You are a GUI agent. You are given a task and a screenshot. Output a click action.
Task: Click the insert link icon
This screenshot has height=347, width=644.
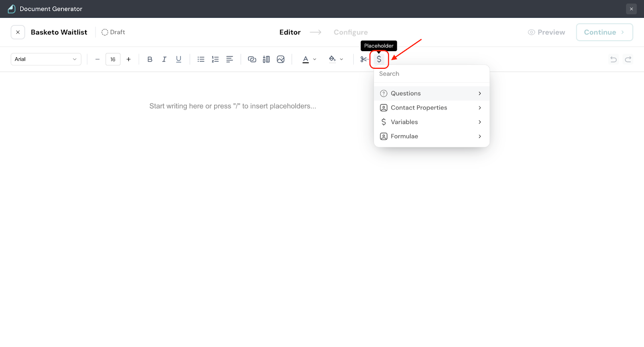coord(252,59)
